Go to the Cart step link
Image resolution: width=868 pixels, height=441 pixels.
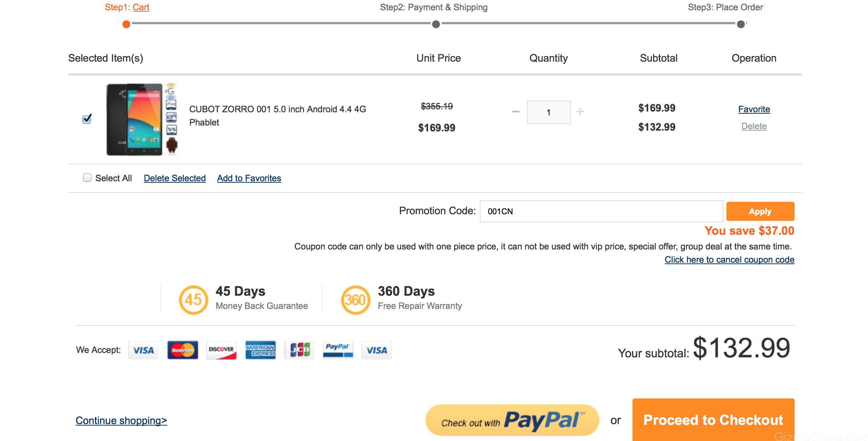pos(141,7)
